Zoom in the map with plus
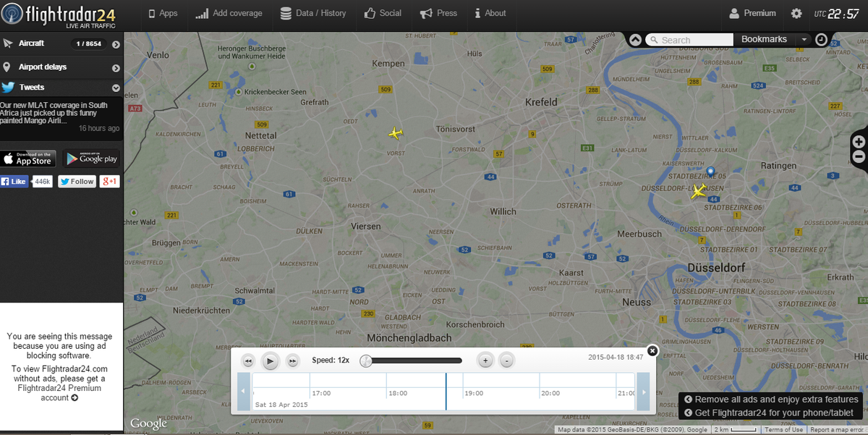 pyautogui.click(x=859, y=142)
